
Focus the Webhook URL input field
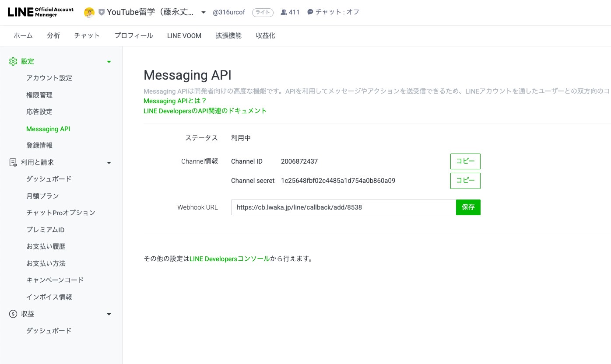[344, 207]
